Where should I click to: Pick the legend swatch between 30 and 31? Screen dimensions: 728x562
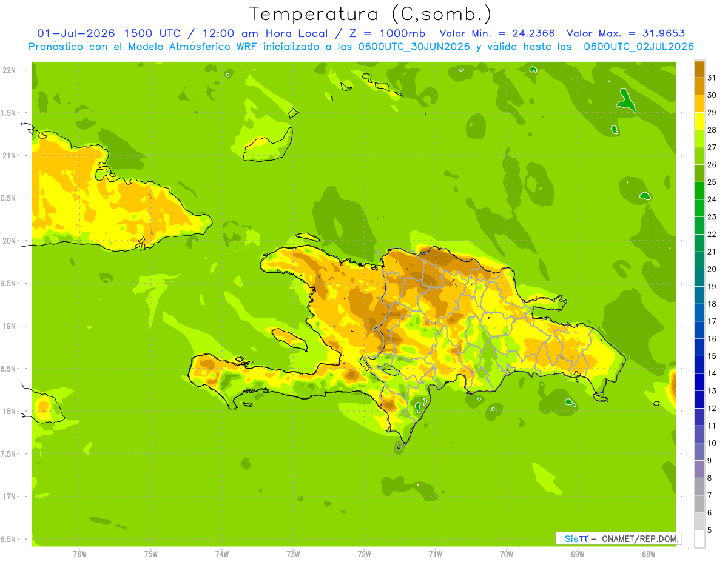click(699, 86)
